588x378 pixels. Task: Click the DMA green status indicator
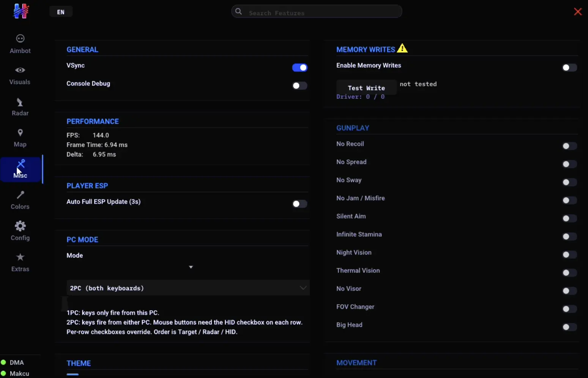pyautogui.click(x=3, y=362)
